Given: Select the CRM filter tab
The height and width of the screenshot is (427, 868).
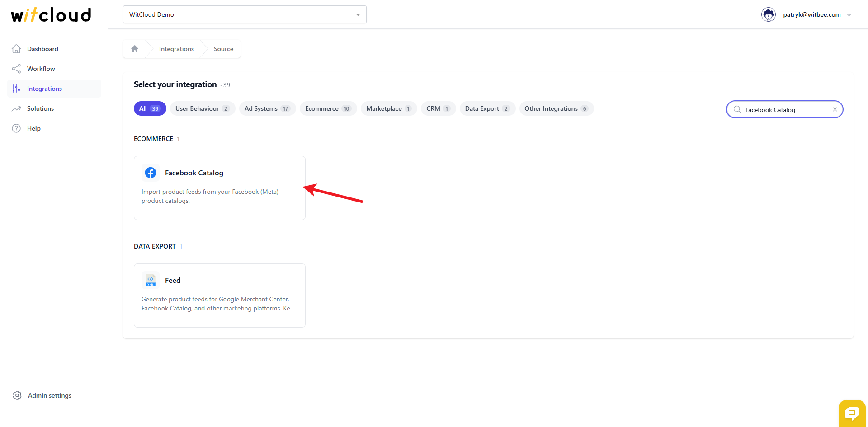Looking at the screenshot, I should [x=438, y=108].
